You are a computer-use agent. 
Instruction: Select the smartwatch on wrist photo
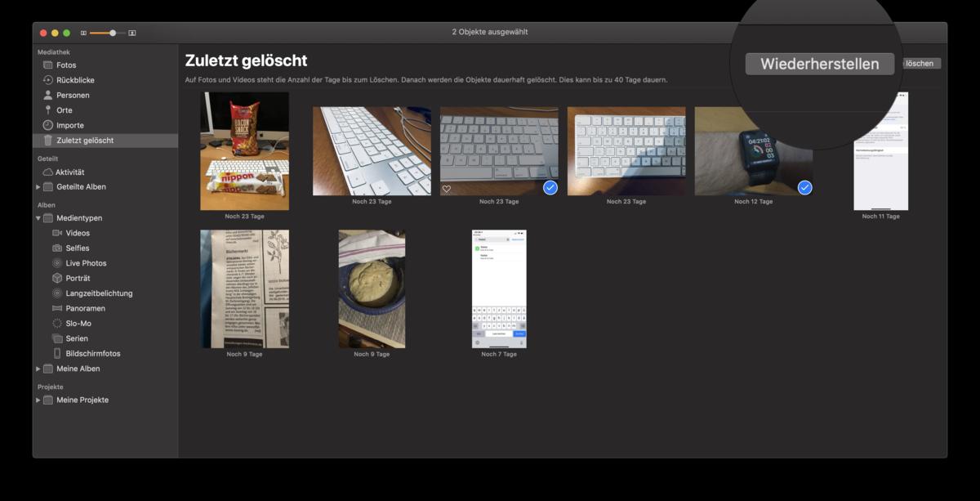(754, 151)
